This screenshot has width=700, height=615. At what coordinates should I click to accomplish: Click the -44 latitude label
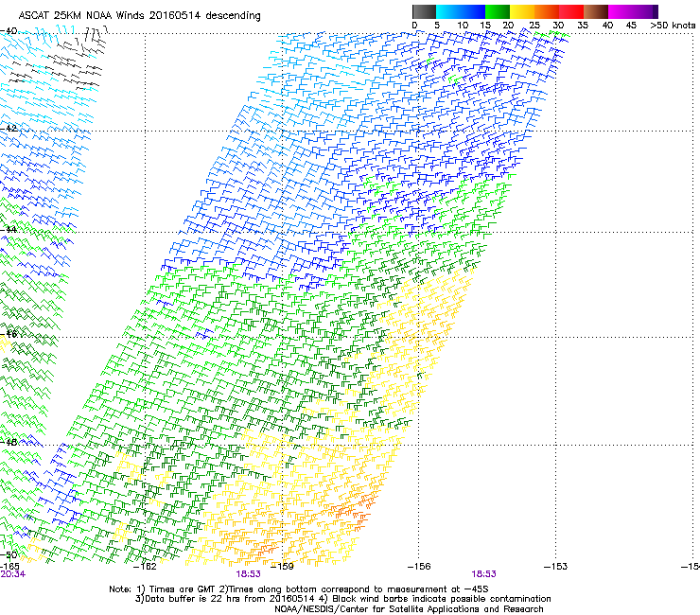click(9, 230)
